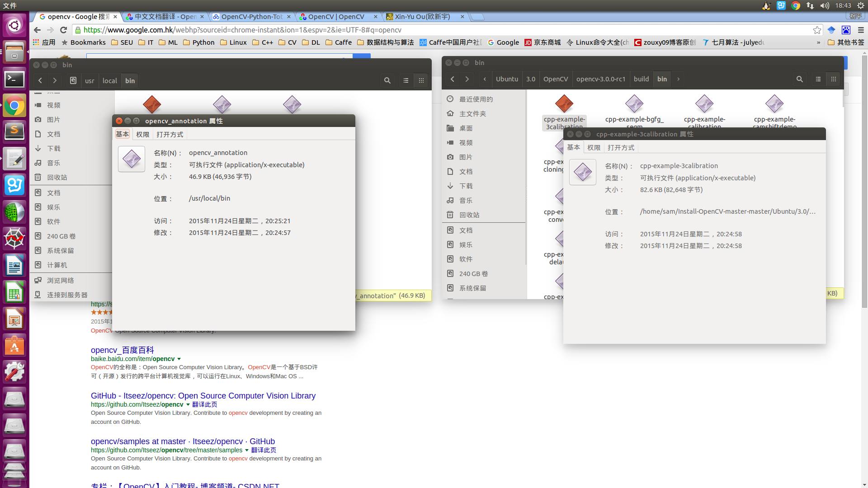Click the root location icon in left path bar
Viewport: 868px width, 488px height.
(x=73, y=80)
